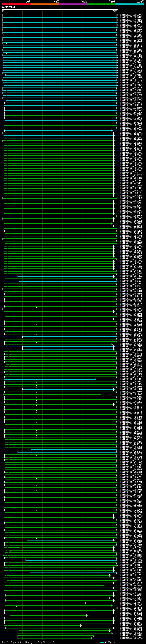This screenshot has height=644, width=146.
Task: Select hit label UniRef100_Q3SEA6
Action: click(131, 550)
